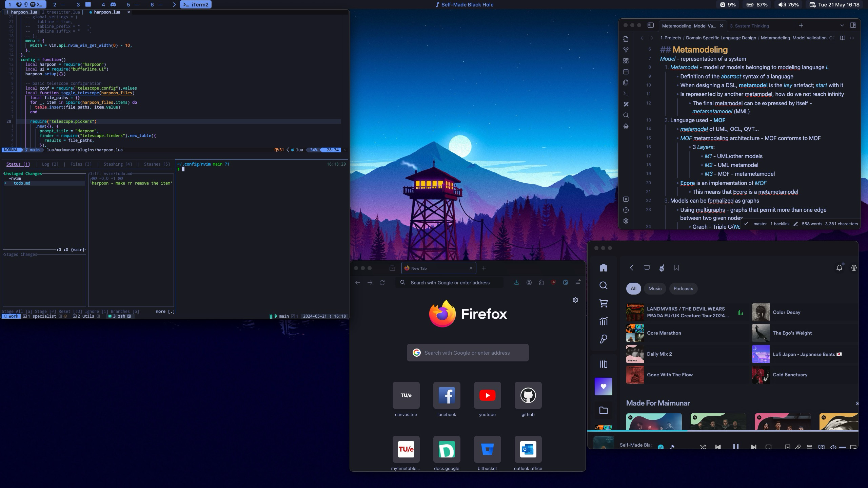Toggle Obsidian left sidebar panel
868x488 pixels.
(650, 25)
